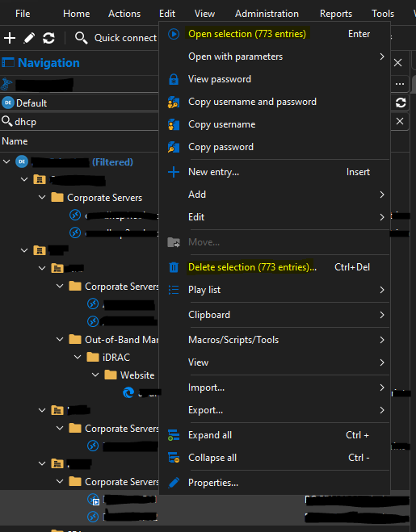Image resolution: width=416 pixels, height=532 pixels.
Task: Open the Export... submenu
Action: point(275,410)
